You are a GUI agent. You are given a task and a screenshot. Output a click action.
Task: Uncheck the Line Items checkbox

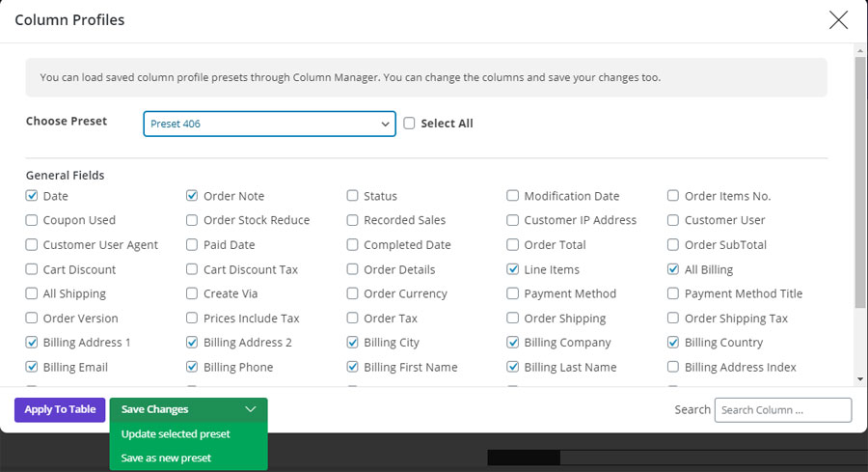513,269
